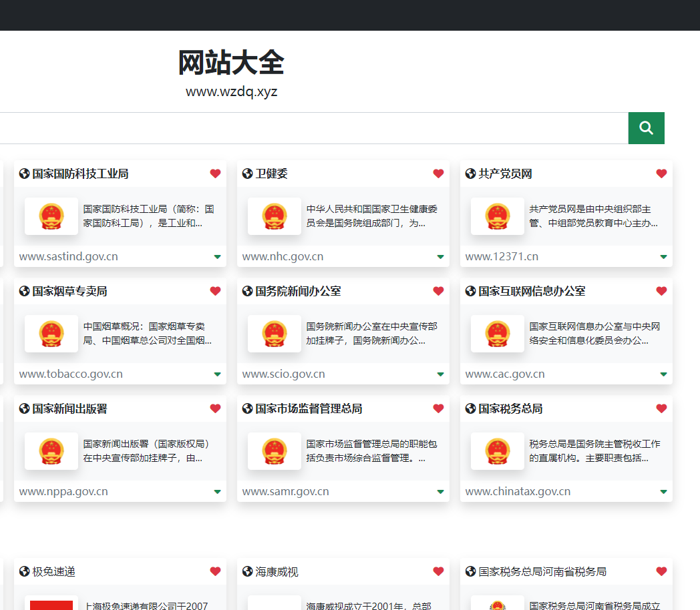The image size is (700, 610).
Task: Click the www.wzdq.xyz subtitle text
Action: [x=231, y=91]
